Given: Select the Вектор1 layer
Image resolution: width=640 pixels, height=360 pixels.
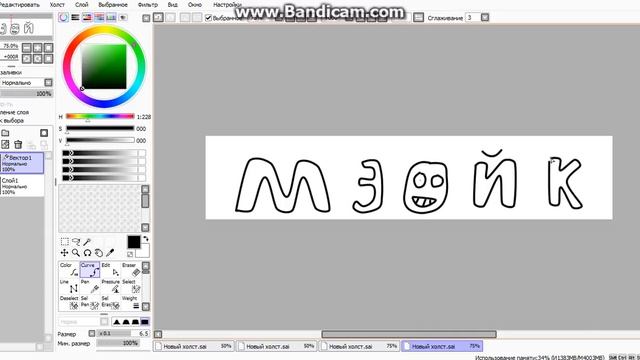Looking at the screenshot, I should [22, 163].
